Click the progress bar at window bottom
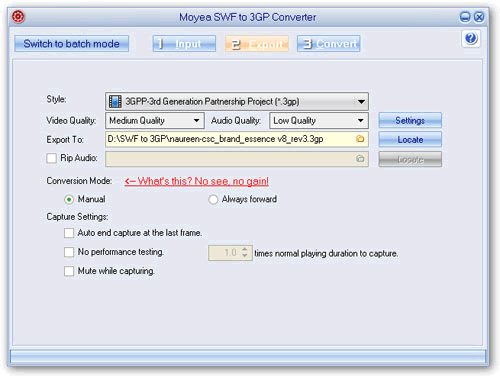500x377 pixels. click(248, 356)
